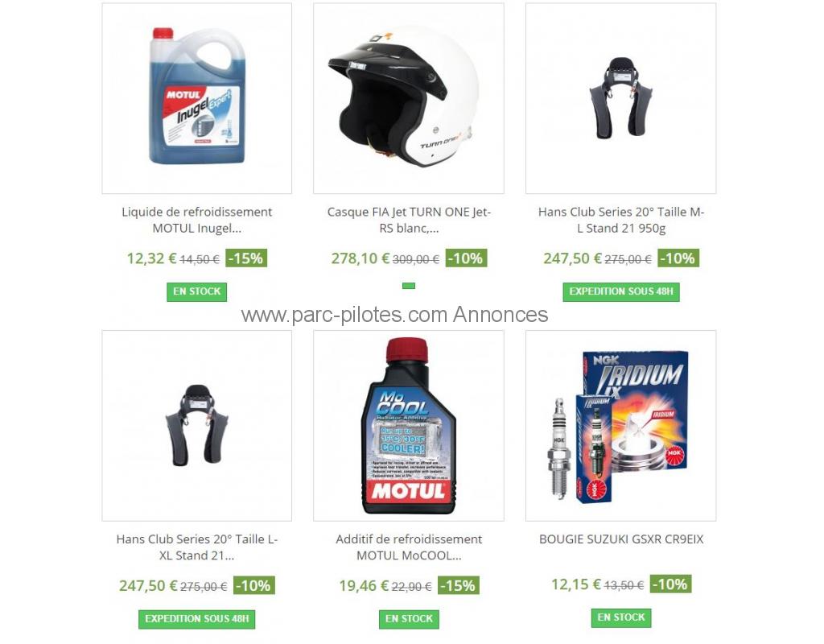Click EN STOCK badge under MOTUL Inugel
Screen dimensions: 824x644
coord(196,291)
